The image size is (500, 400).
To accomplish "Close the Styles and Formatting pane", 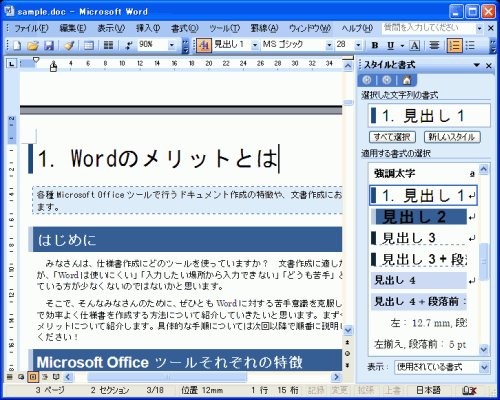I will [x=489, y=66].
